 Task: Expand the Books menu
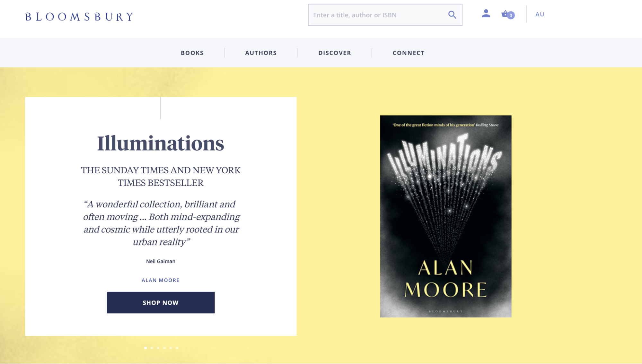[x=192, y=53]
